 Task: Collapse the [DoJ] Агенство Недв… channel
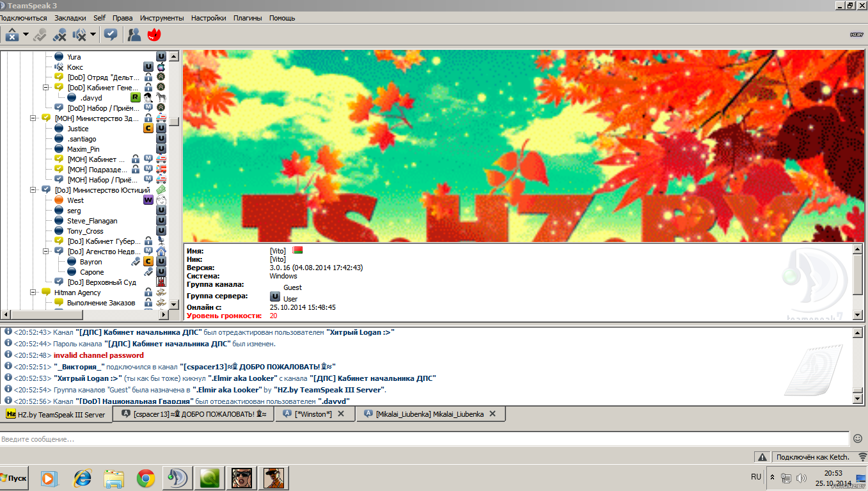click(46, 252)
